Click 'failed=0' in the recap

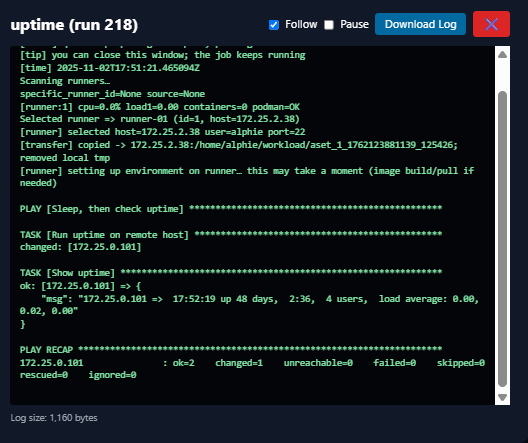395,363
